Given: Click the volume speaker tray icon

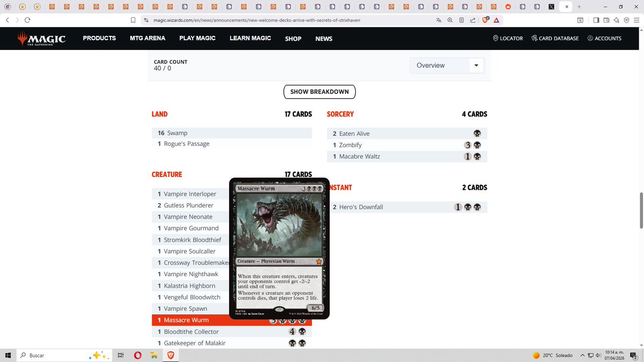Looking at the screenshot, I should tap(598, 355).
